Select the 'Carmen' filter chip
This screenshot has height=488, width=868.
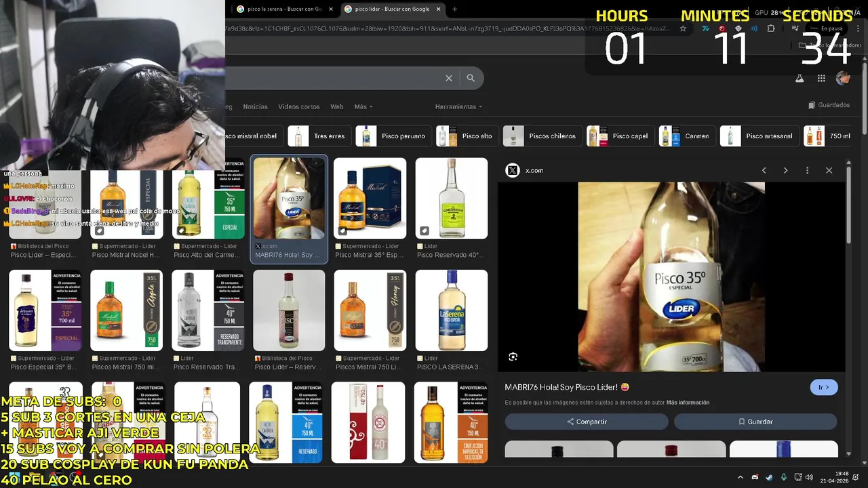coord(687,136)
